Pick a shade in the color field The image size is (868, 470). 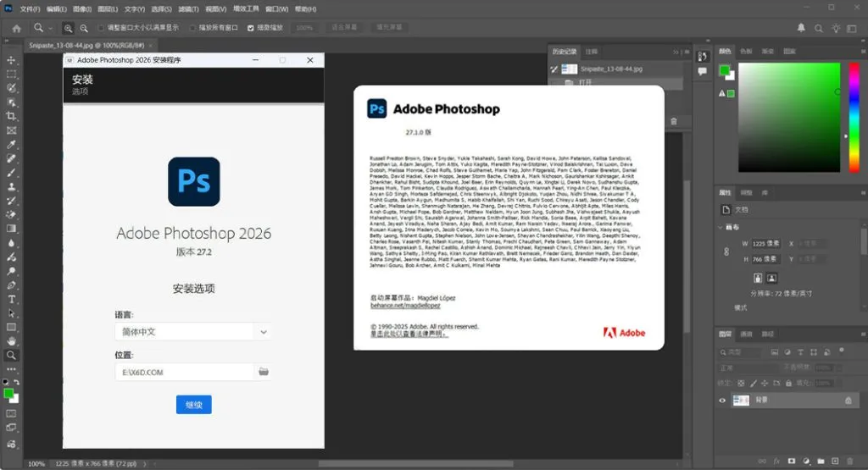[789, 117]
